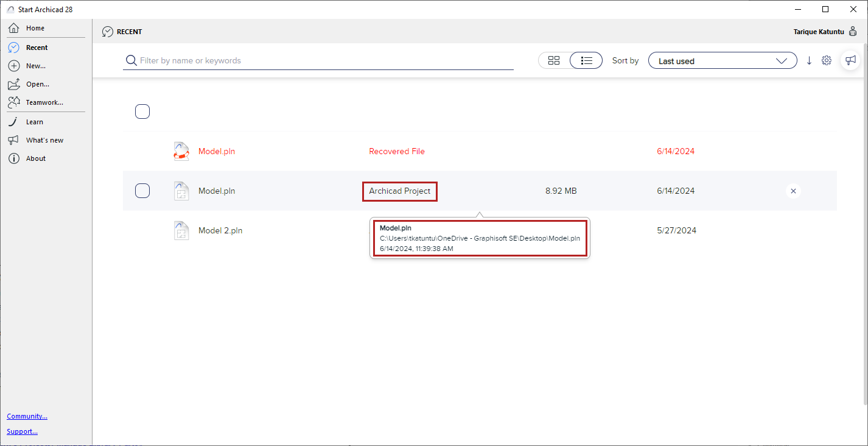Click the red 6/14/2024 date of the recovered file
868x446 pixels.
pyautogui.click(x=676, y=151)
